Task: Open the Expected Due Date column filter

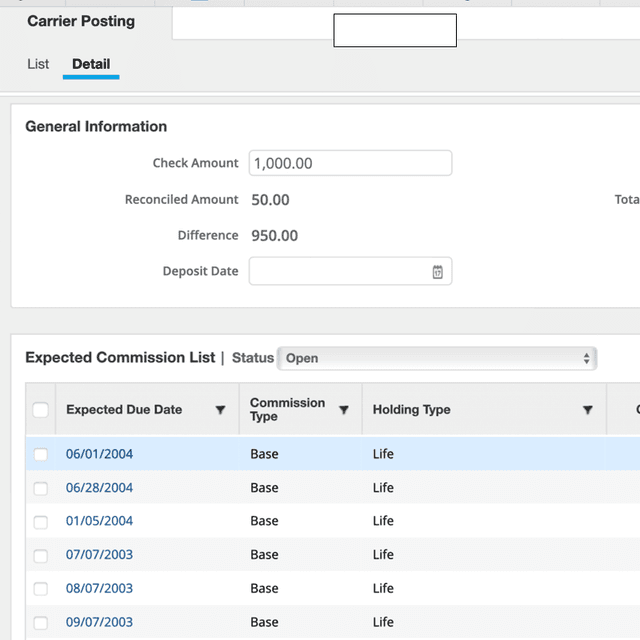Action: pos(220,410)
